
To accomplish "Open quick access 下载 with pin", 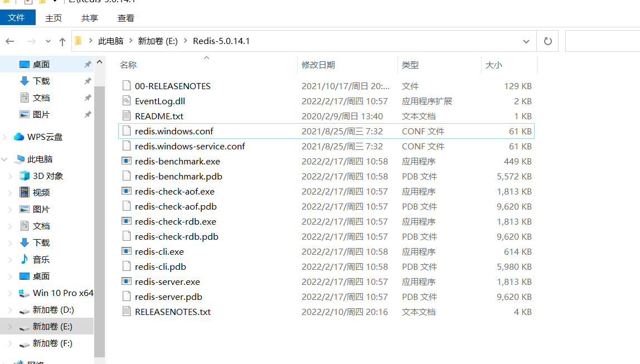I will (x=47, y=81).
